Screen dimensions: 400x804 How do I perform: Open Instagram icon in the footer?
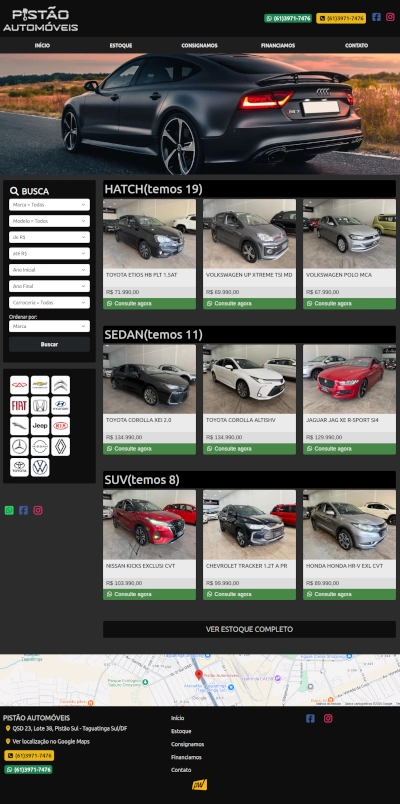pyautogui.click(x=328, y=718)
